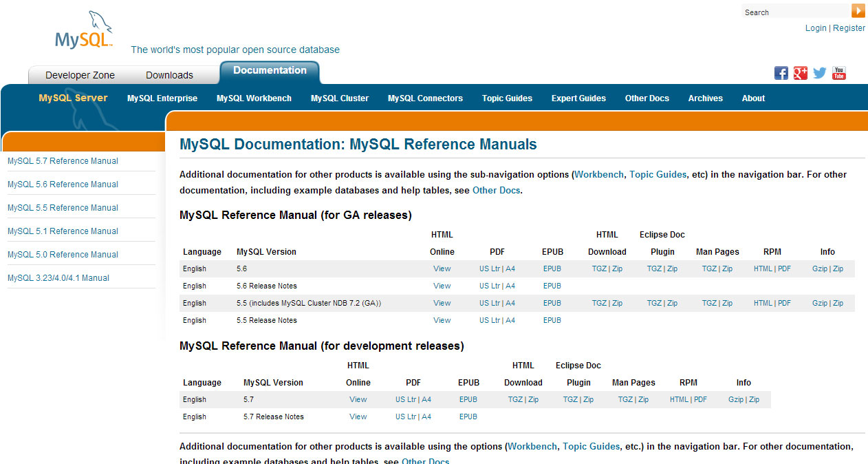Download HTML TGZ for version 5.6

coord(599,268)
